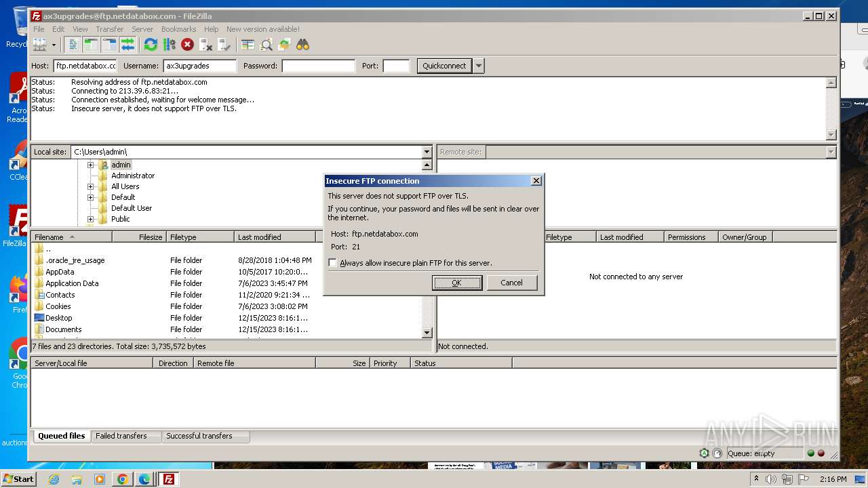Open the Edit menu

pos(58,29)
